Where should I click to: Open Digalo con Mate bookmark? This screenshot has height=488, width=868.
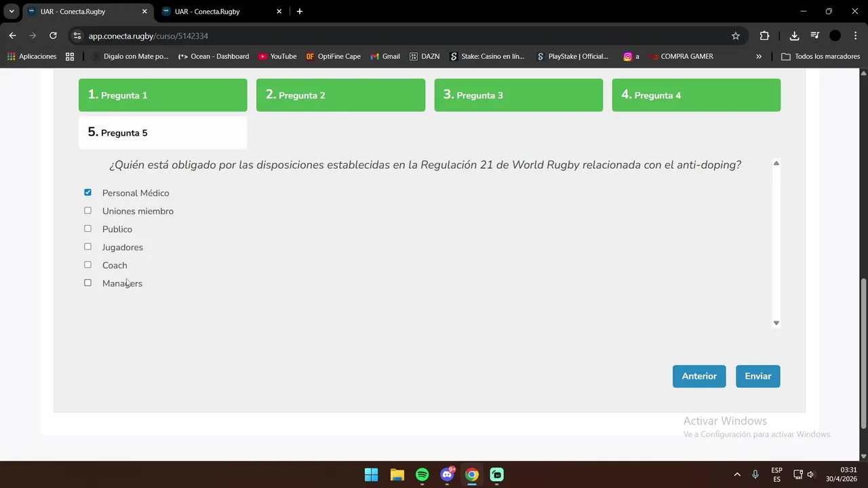[130, 56]
